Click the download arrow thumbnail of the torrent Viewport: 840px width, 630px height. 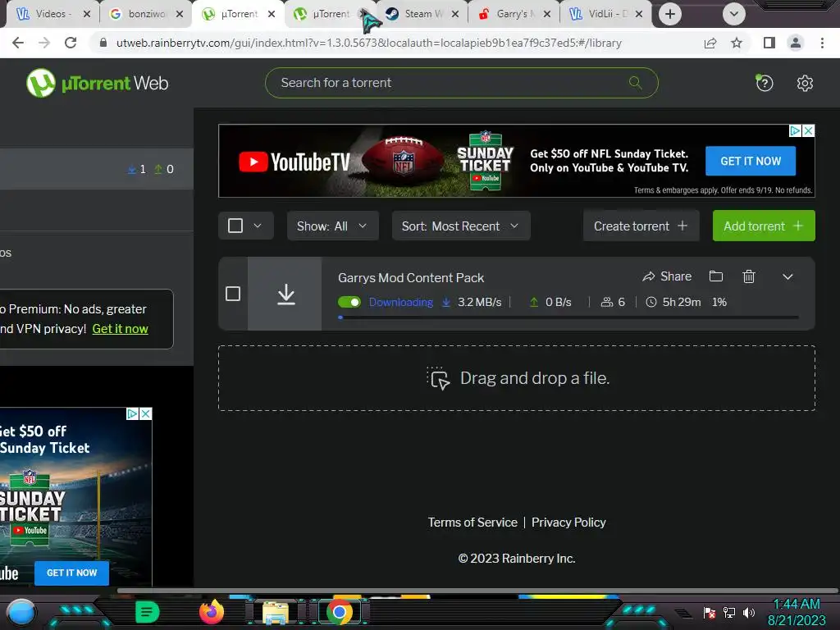click(x=285, y=294)
